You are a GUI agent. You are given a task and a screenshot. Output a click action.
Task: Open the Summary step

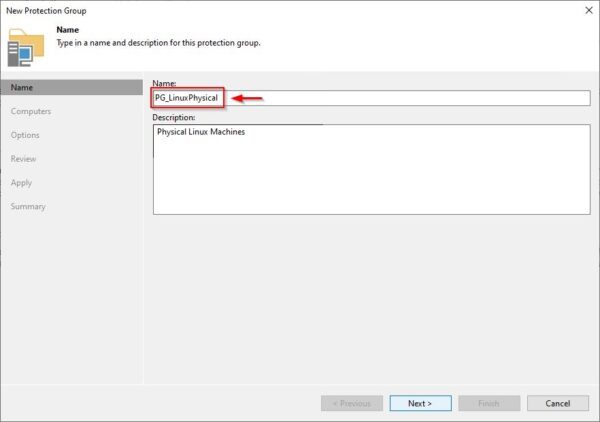click(x=28, y=207)
